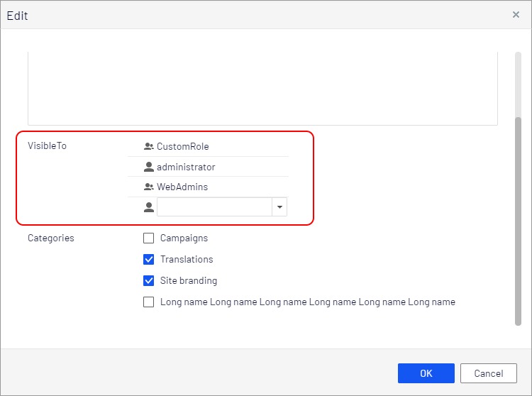Select the CustomRole entry in VisibleTo
This screenshot has width=532, height=396.
pyautogui.click(x=182, y=147)
